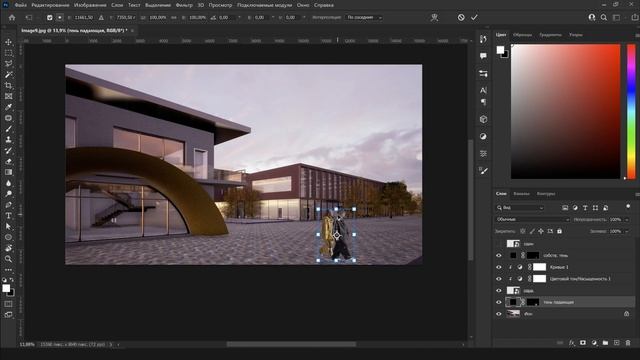The height and width of the screenshot is (360, 640).
Task: Pick a color in the color field
Action: tap(565, 111)
